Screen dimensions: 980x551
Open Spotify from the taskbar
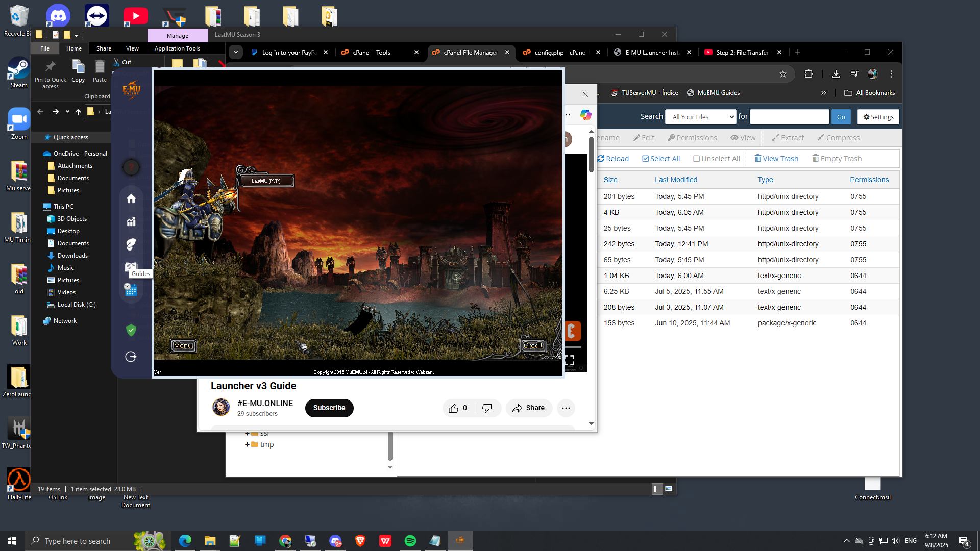point(410,541)
